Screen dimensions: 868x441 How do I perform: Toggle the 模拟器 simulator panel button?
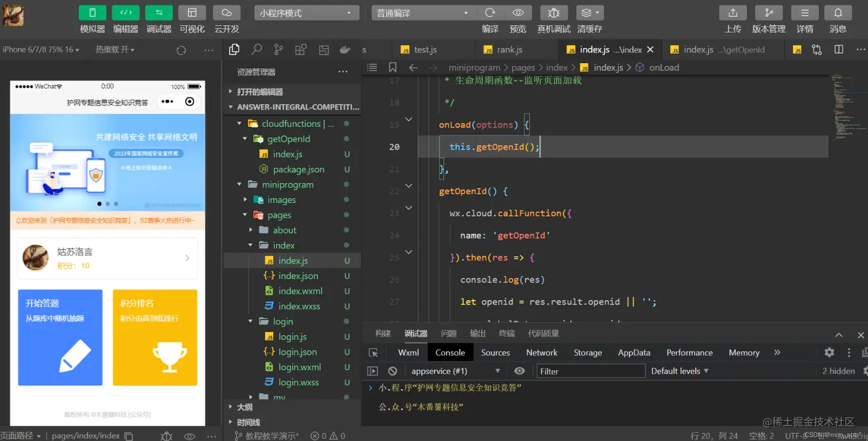(92, 13)
